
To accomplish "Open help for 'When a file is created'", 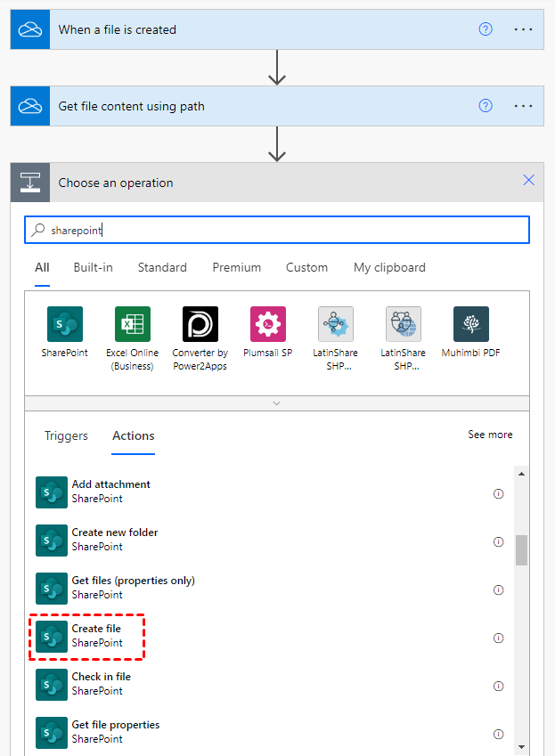I will pyautogui.click(x=486, y=29).
